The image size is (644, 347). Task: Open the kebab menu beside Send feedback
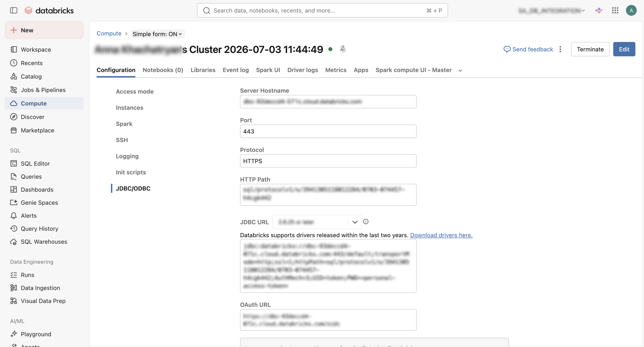tap(560, 49)
